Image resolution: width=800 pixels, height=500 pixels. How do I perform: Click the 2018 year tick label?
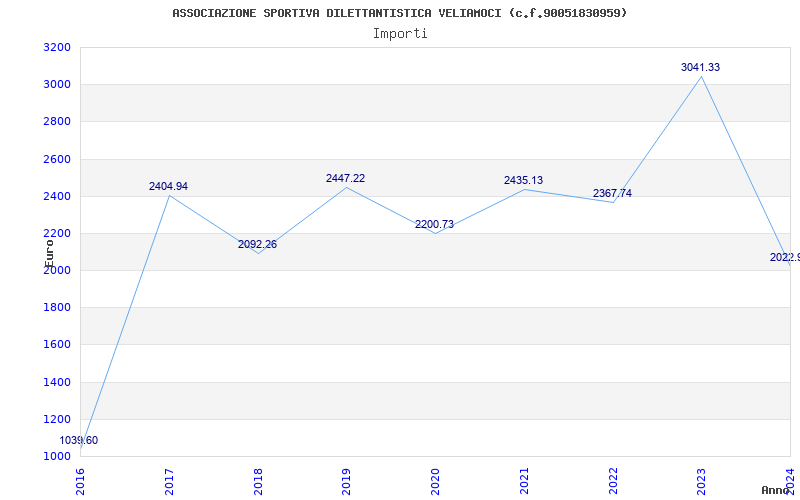[258, 481]
